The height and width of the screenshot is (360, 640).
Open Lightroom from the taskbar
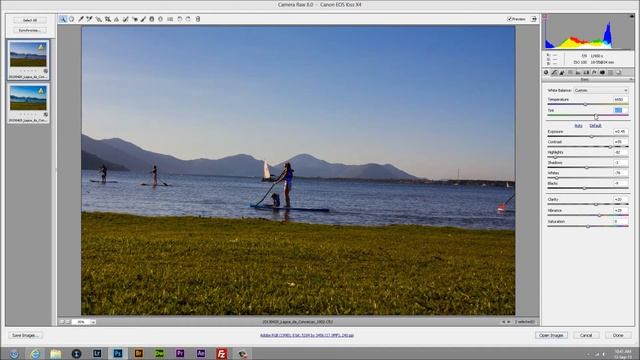coord(97,353)
